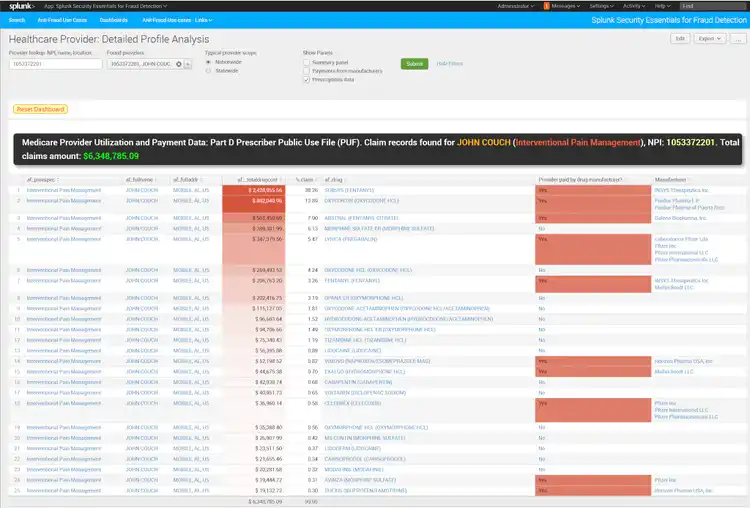Open the orange Messages notification badge
This screenshot has width=750, height=508.
click(546, 6)
